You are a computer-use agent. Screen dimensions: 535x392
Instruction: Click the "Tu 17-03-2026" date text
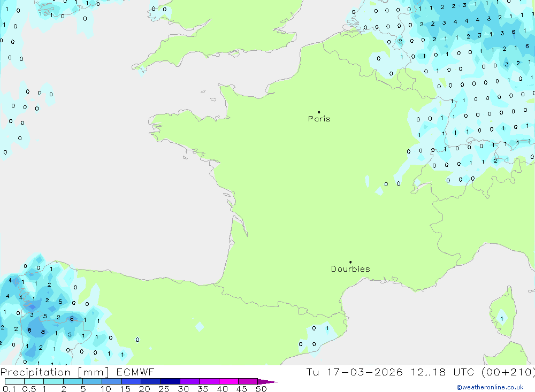click(355, 372)
